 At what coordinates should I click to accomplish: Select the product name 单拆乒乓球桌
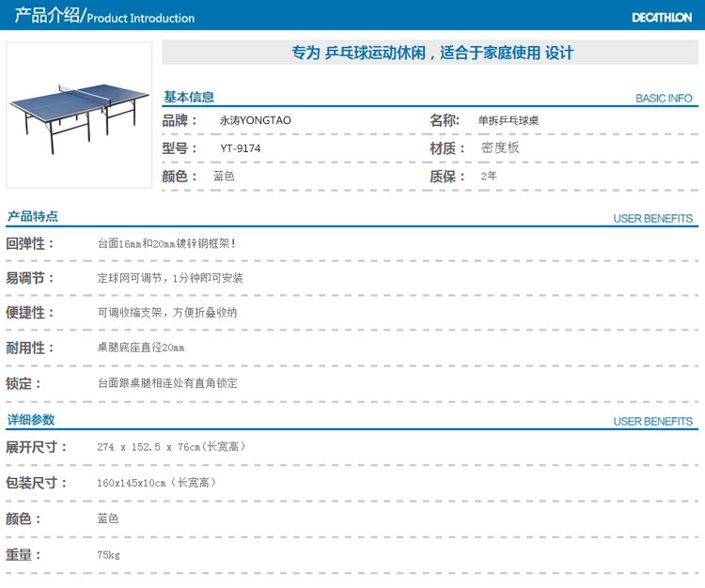pos(508,120)
